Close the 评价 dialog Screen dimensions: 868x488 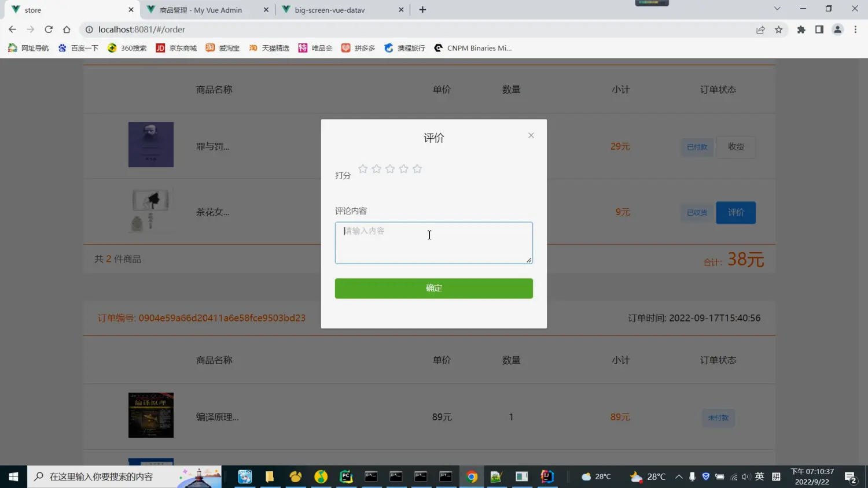click(x=531, y=135)
